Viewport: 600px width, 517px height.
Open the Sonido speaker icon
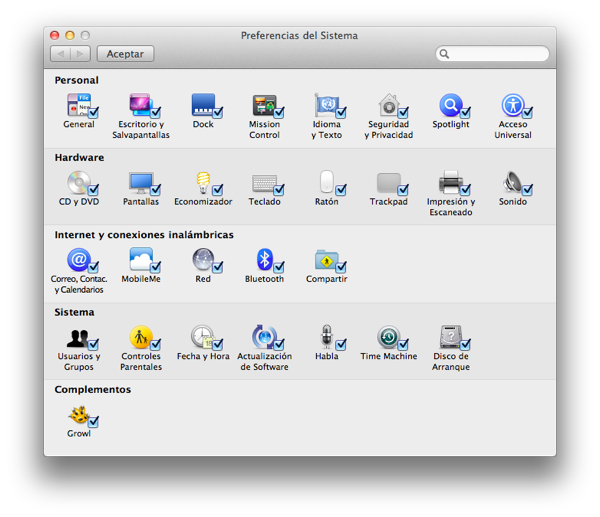pyautogui.click(x=513, y=182)
